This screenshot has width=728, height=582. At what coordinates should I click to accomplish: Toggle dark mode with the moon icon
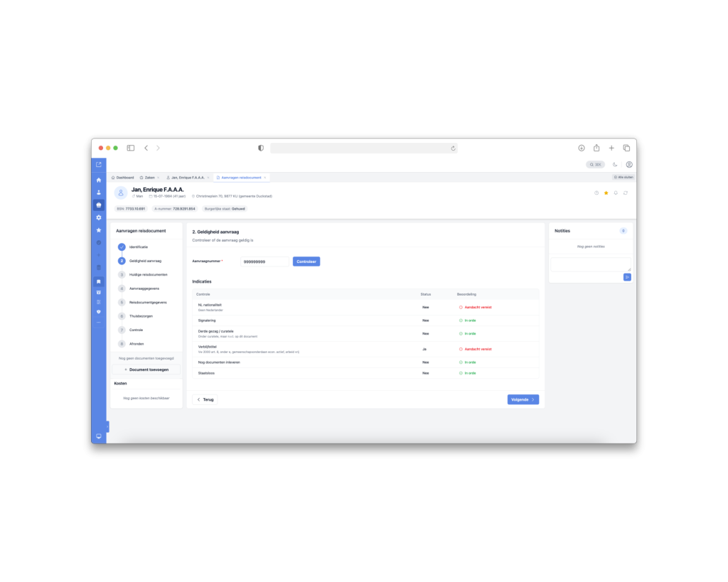coord(615,164)
